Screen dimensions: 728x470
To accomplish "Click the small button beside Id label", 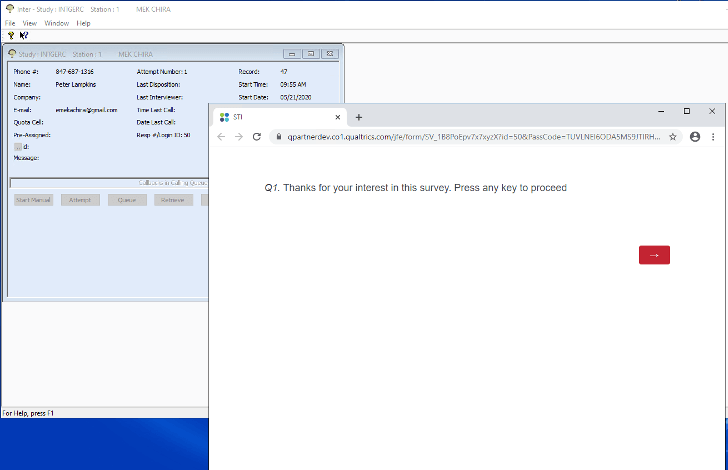I will [18, 147].
